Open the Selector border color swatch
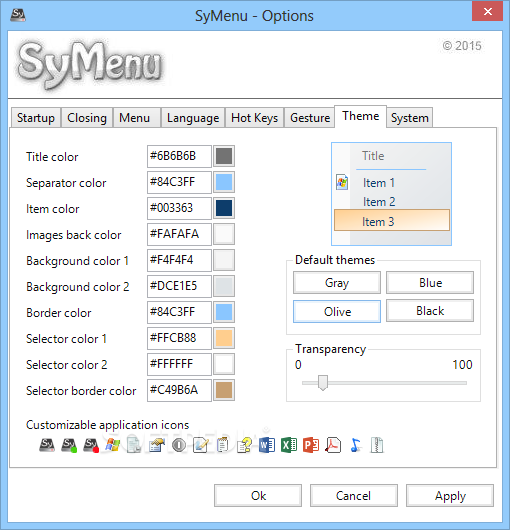Image resolution: width=510 pixels, height=530 pixels. [x=224, y=390]
